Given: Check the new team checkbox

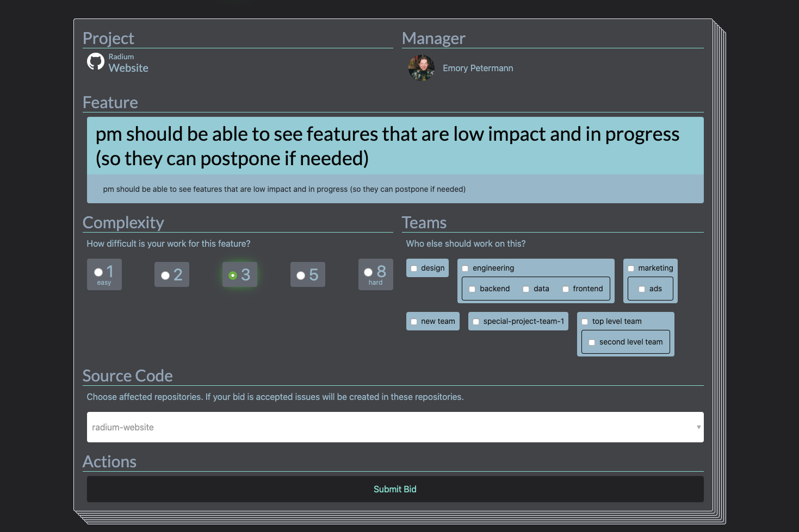Looking at the screenshot, I should click(414, 322).
